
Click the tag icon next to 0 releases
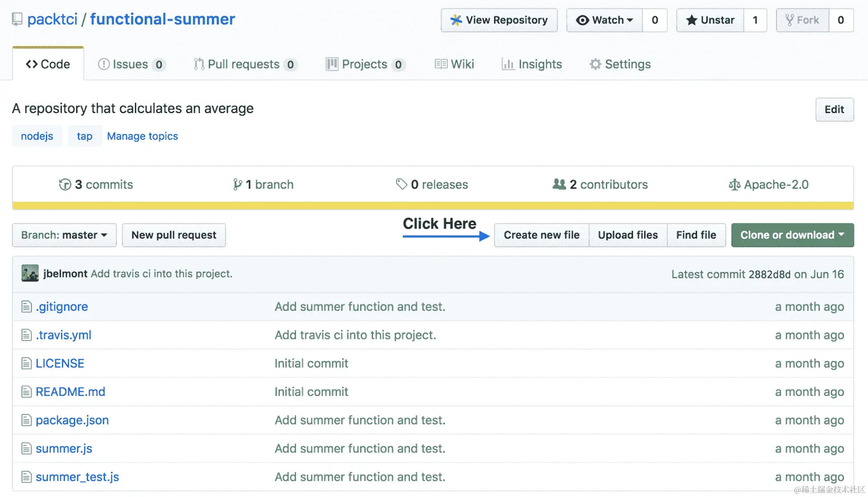402,184
